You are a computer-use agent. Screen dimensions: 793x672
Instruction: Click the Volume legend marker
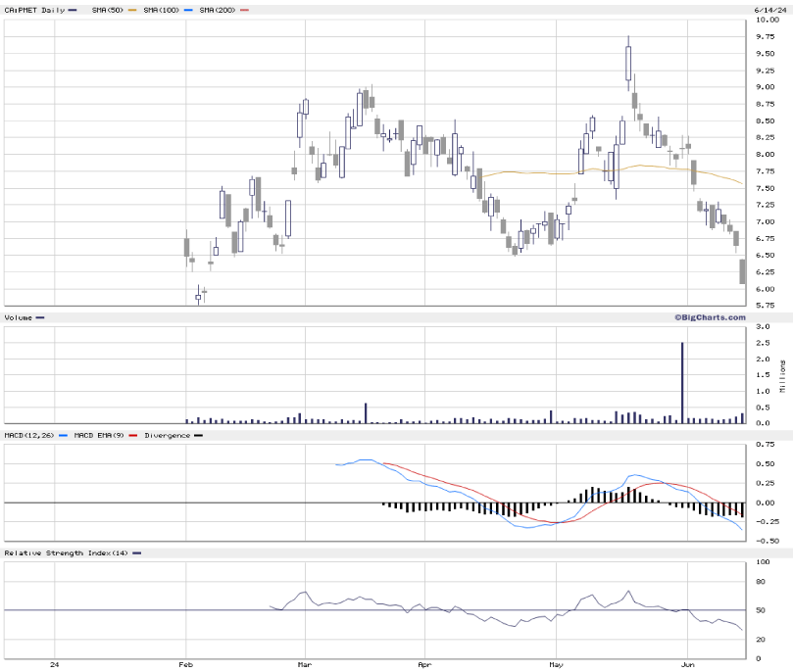(x=39, y=317)
